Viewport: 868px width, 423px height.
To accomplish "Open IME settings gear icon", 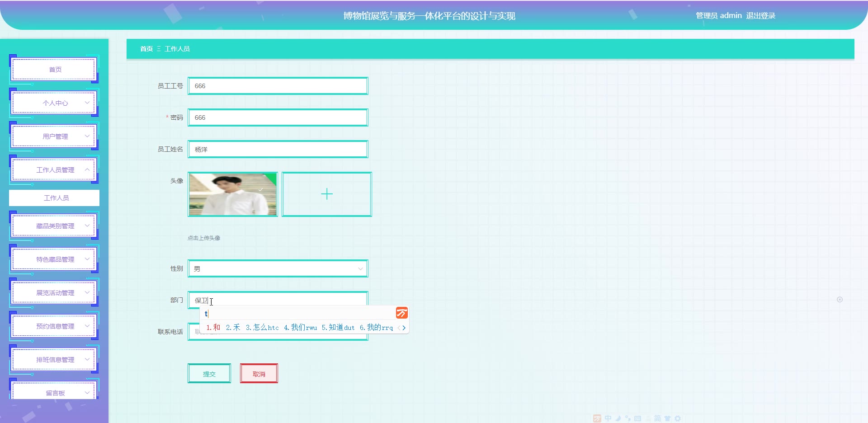I will [x=678, y=418].
